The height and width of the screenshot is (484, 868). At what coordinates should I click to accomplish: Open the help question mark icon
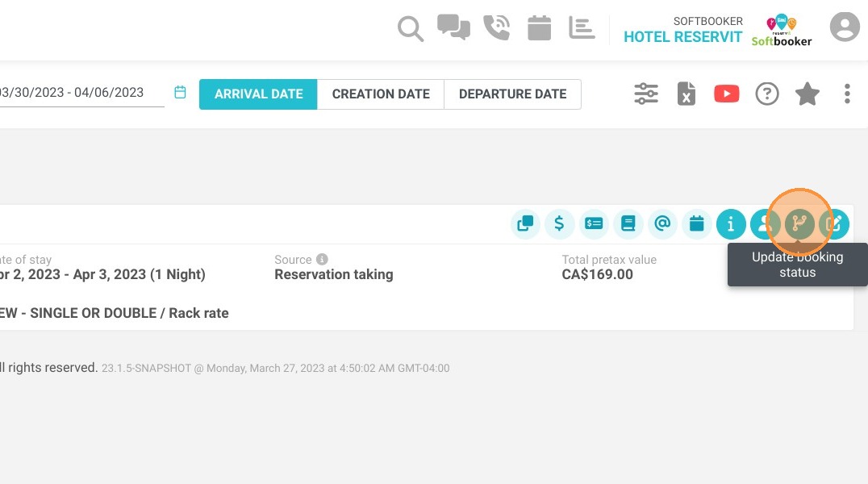pyautogui.click(x=767, y=94)
